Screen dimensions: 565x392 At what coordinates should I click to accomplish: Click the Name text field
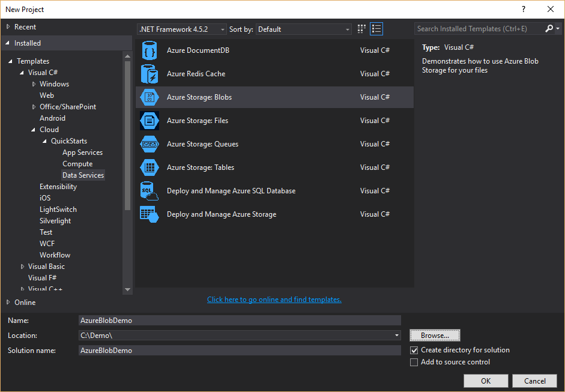pyautogui.click(x=240, y=321)
